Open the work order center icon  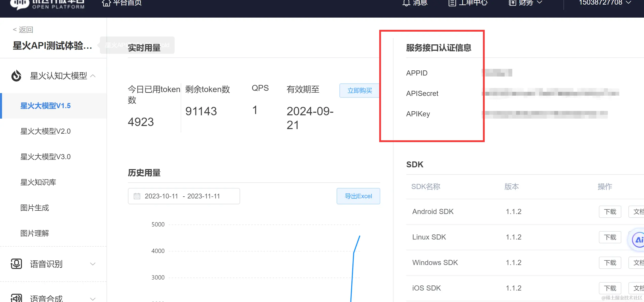click(x=452, y=3)
